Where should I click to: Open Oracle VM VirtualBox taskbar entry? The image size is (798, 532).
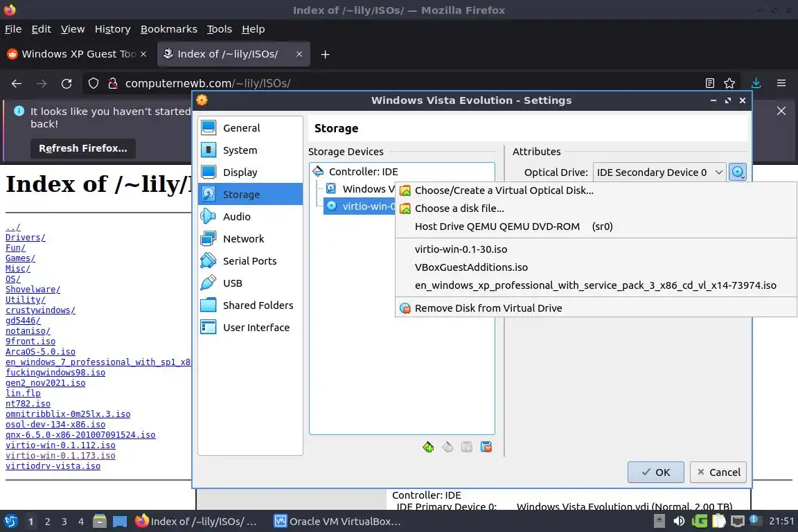[338, 522]
